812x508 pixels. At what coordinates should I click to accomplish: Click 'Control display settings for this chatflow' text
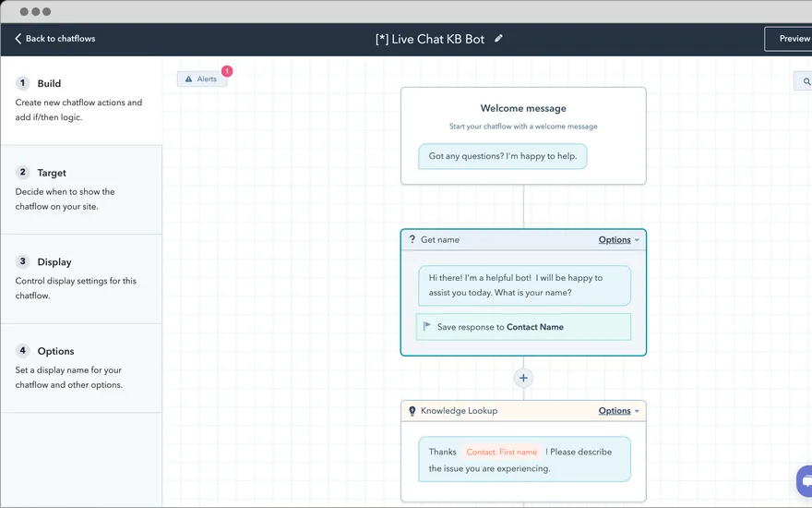tap(76, 288)
